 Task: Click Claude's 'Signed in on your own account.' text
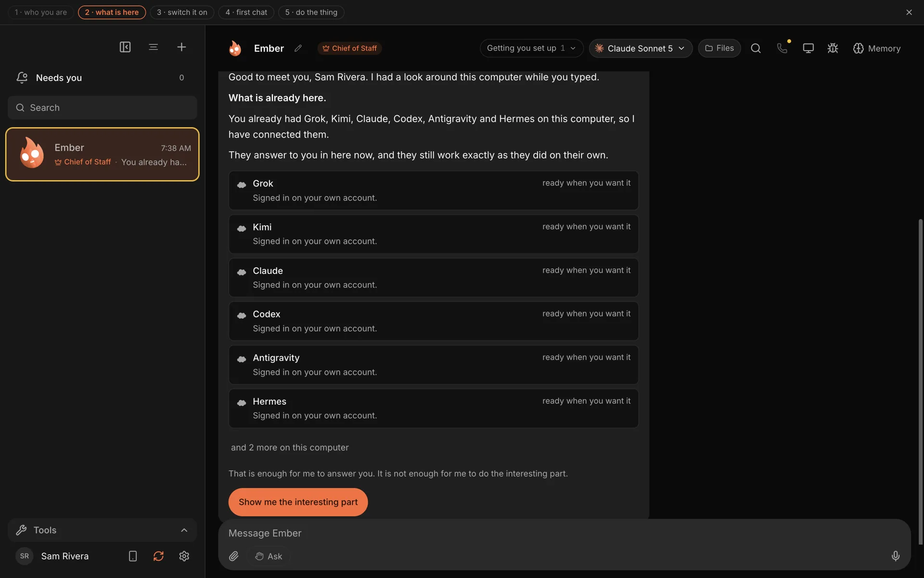pos(315,285)
